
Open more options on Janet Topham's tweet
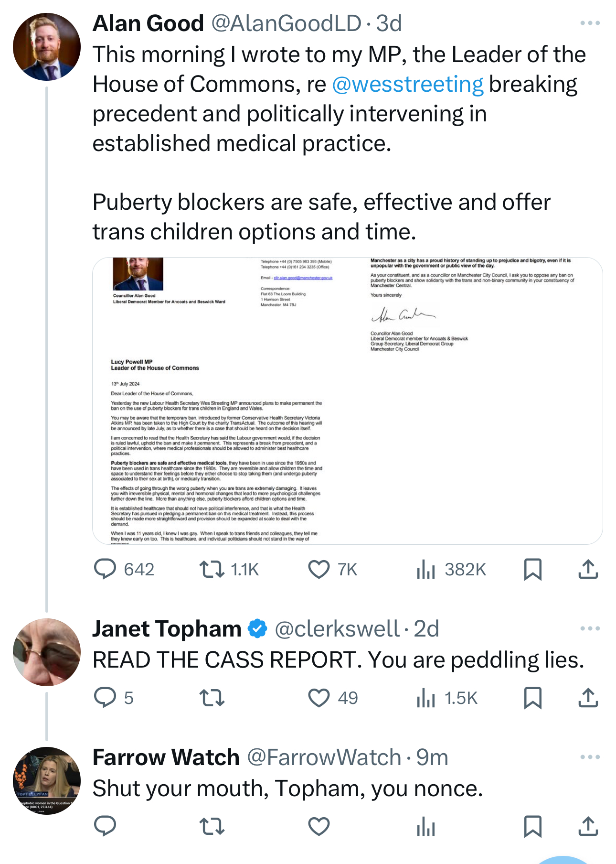click(590, 628)
